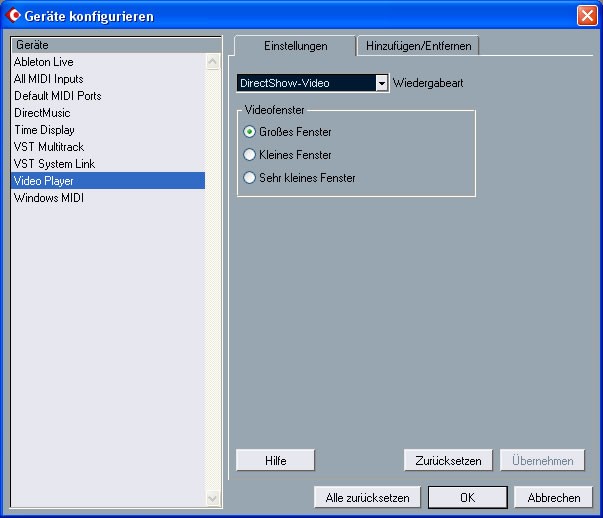
Task: Select Windows MIDI in the device list
Action: click(108, 198)
